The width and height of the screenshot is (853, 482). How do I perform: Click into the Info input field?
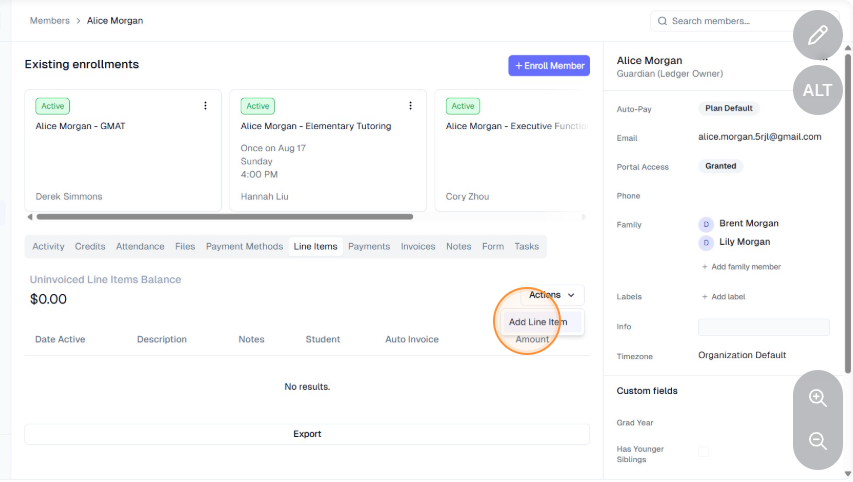[763, 327]
